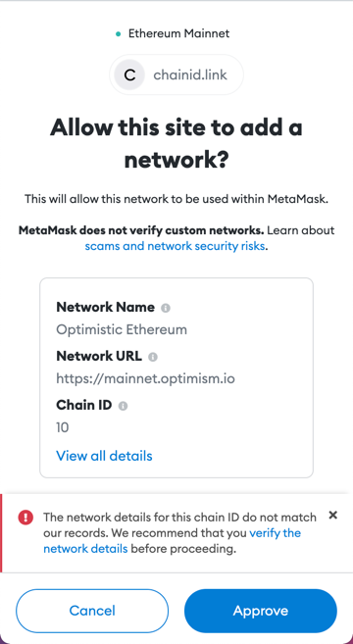Approve adding the network
This screenshot has height=644, width=353.
click(x=261, y=611)
